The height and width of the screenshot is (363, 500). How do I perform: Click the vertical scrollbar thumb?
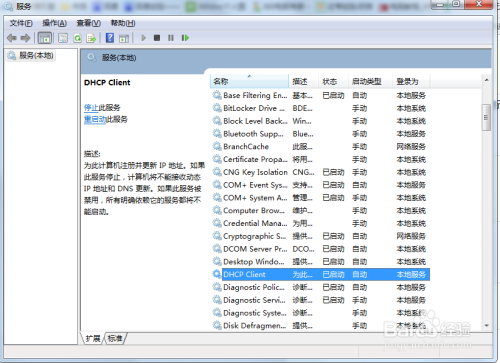[486, 117]
